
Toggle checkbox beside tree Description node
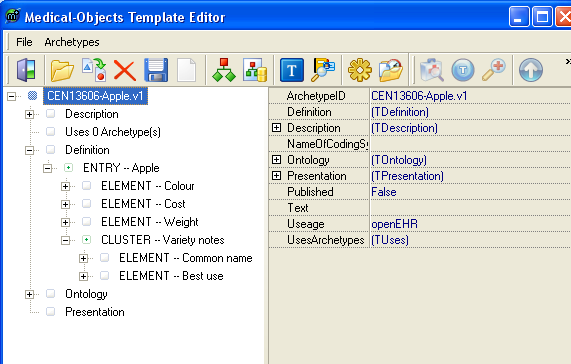(x=51, y=114)
